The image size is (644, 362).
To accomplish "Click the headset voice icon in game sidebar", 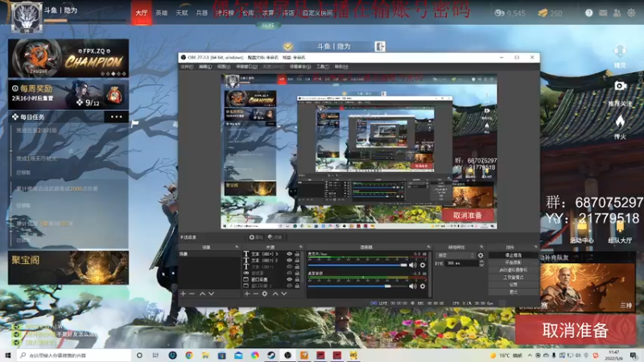I will point(620,52).
